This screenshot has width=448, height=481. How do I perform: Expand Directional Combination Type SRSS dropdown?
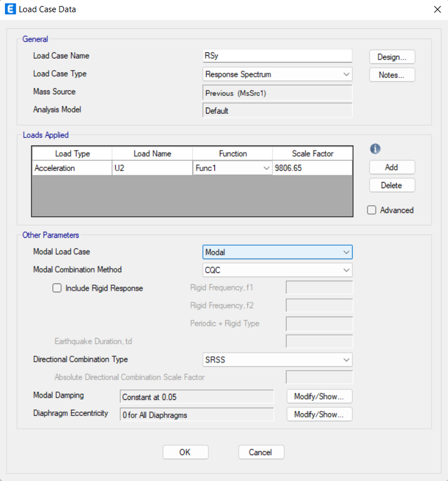pyautogui.click(x=277, y=359)
